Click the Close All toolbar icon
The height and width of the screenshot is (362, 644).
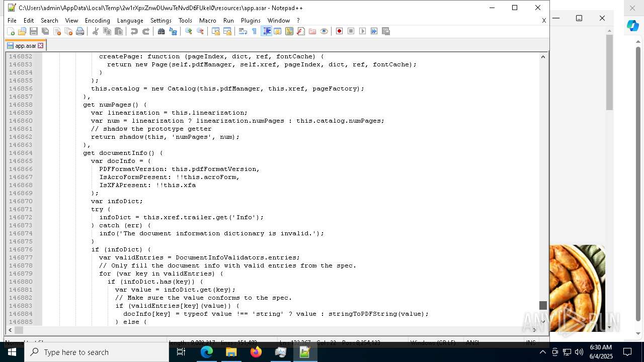click(68, 31)
